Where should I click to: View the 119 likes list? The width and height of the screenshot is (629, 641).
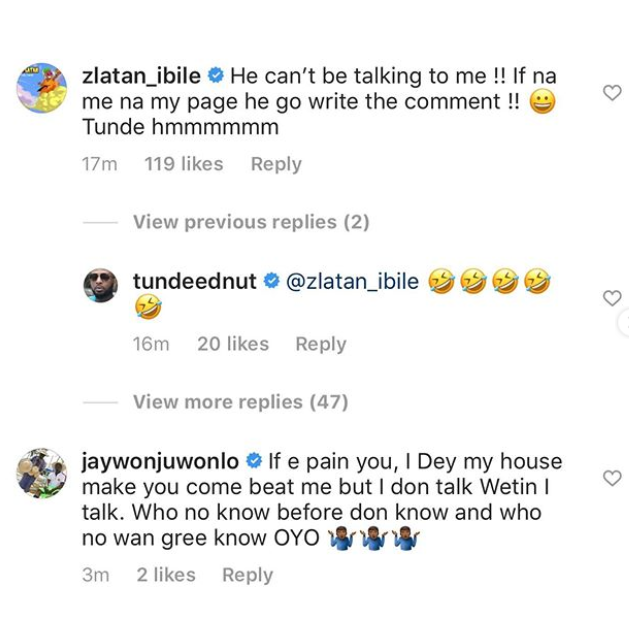click(183, 164)
